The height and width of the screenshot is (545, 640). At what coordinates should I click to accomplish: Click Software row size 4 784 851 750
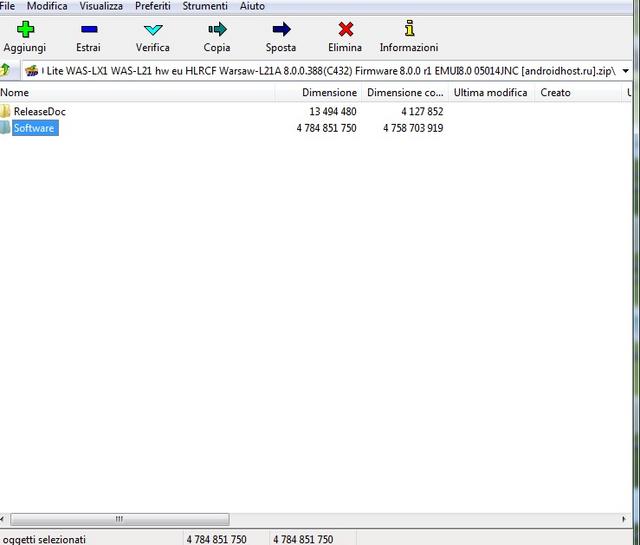coord(327,128)
